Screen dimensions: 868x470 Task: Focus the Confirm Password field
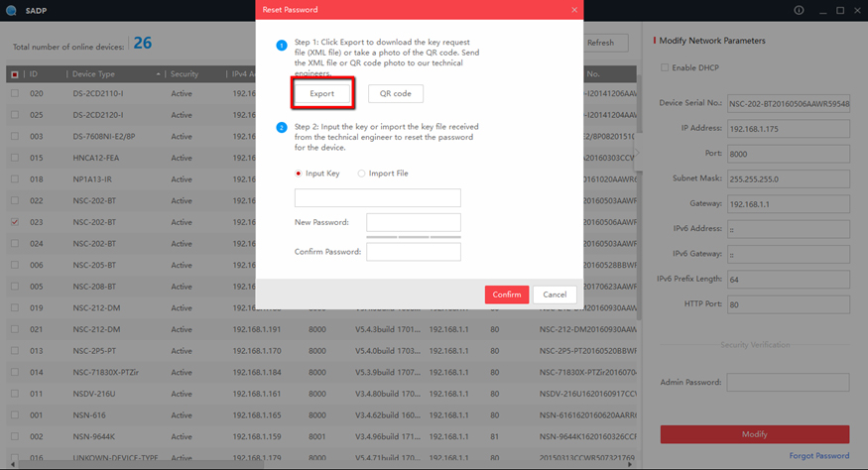tap(413, 252)
